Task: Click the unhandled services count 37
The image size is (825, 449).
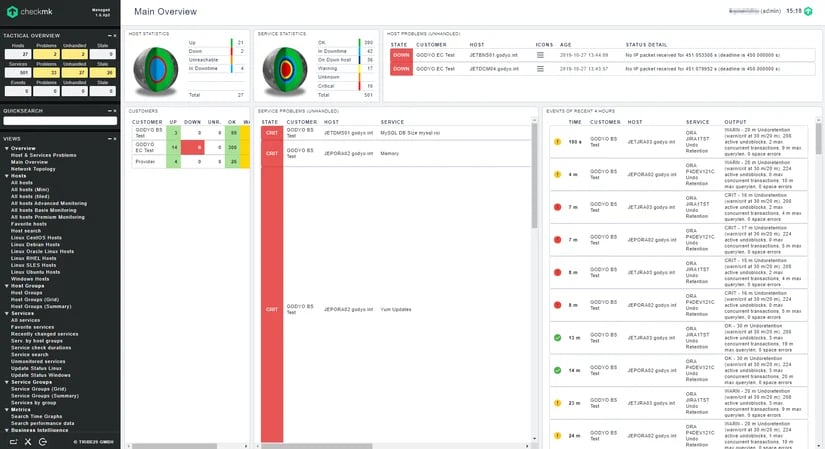Action: click(74, 73)
